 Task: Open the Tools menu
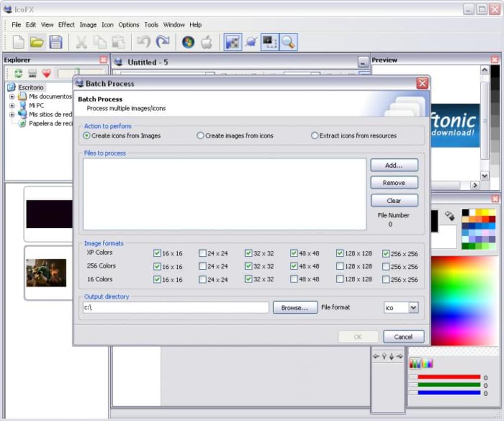pyautogui.click(x=151, y=24)
